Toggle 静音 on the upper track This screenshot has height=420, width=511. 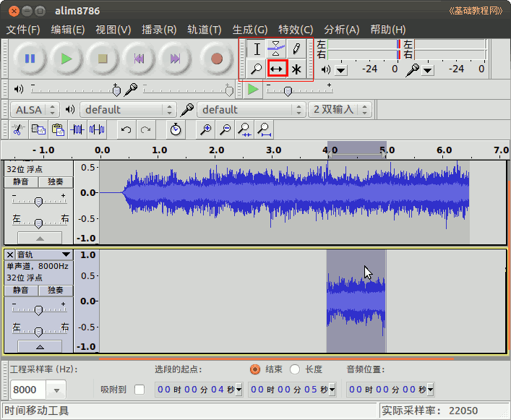click(21, 182)
